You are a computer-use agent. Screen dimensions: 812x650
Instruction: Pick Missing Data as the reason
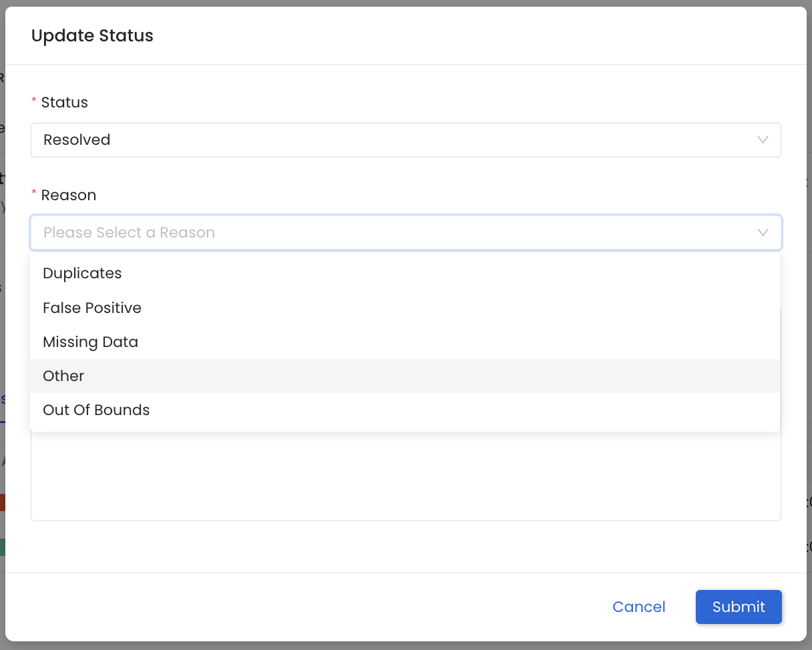pyautogui.click(x=90, y=342)
